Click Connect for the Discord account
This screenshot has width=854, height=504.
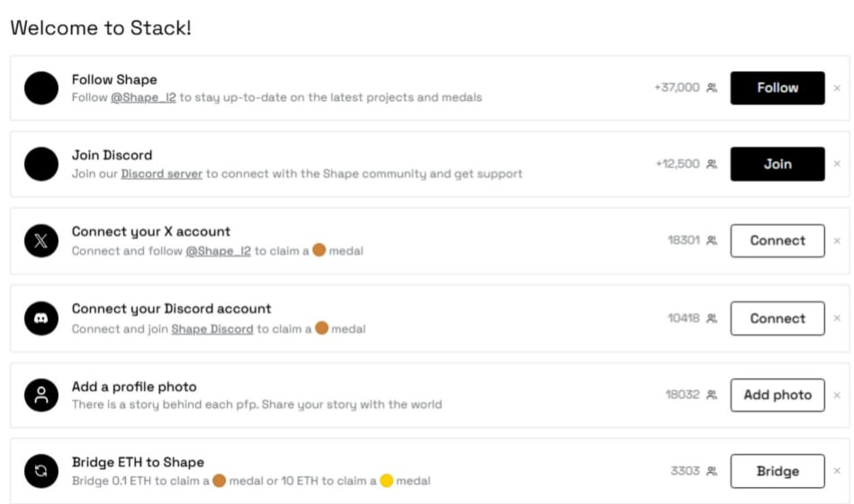[x=778, y=319]
